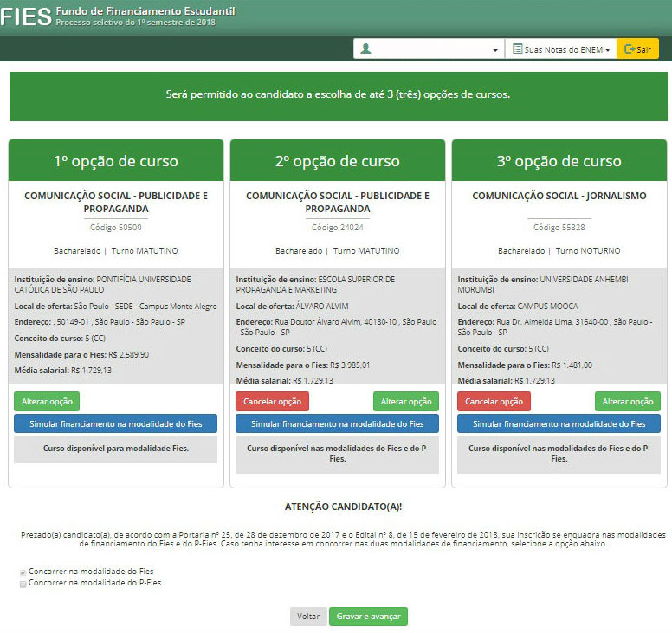The width and height of the screenshot is (672, 633).
Task: Click the Comunicação Social - Jornalismo course title
Action: (x=559, y=196)
